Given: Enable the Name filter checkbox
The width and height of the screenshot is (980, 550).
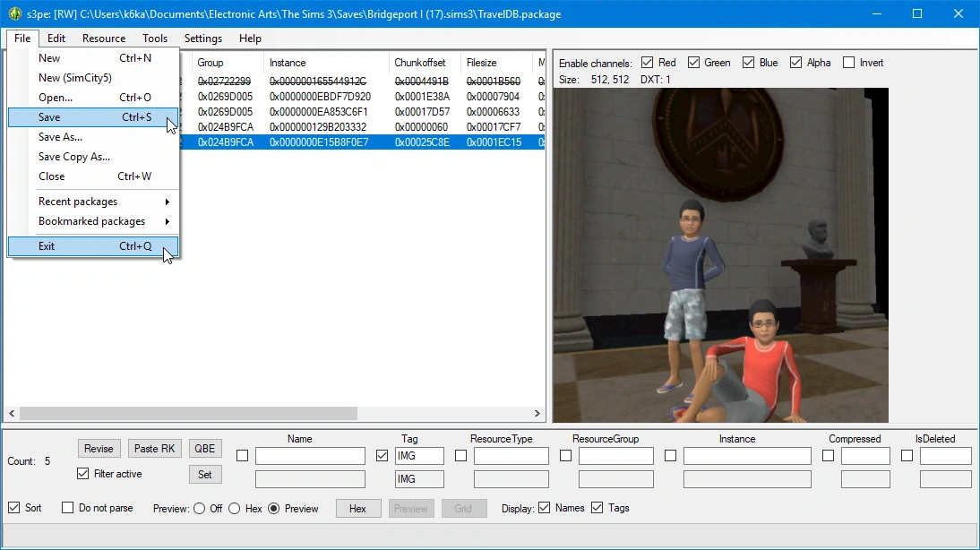Looking at the screenshot, I should point(243,456).
